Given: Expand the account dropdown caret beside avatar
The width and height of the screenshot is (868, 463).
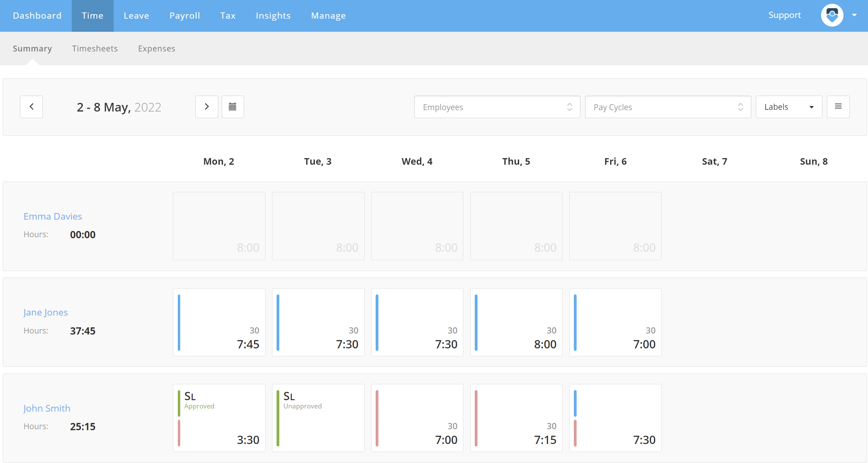Looking at the screenshot, I should point(854,15).
